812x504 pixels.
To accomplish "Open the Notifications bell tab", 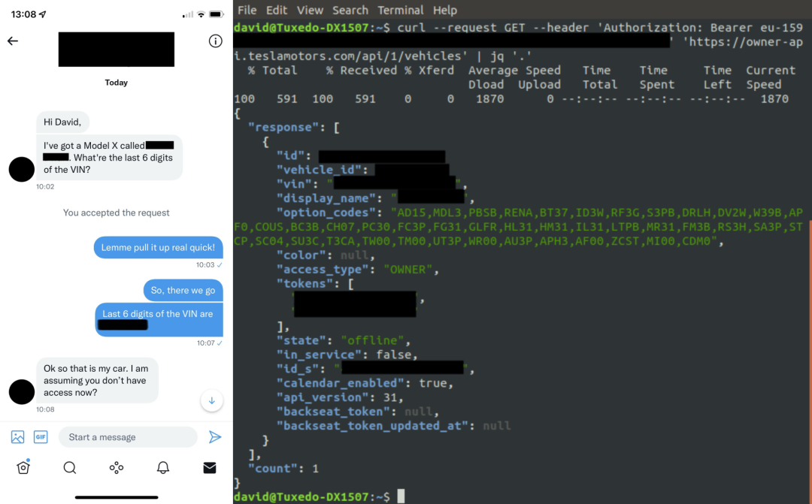I will click(x=163, y=468).
